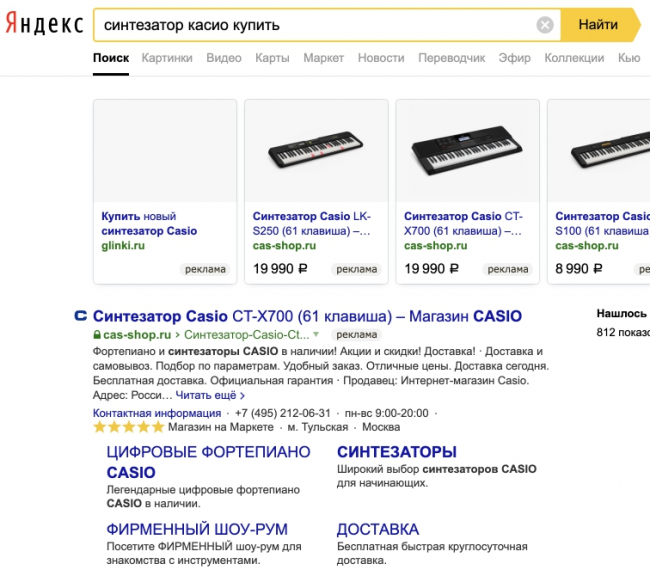Clear the search query with the X icon
The width and height of the screenshot is (650, 576).
coord(545,25)
